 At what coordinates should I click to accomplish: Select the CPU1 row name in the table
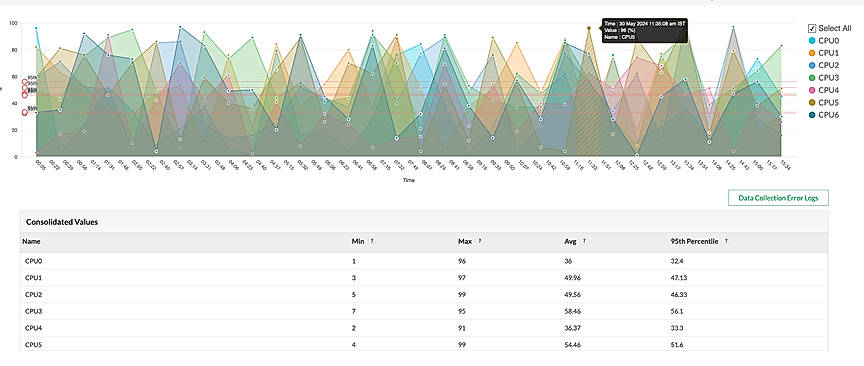click(x=34, y=278)
